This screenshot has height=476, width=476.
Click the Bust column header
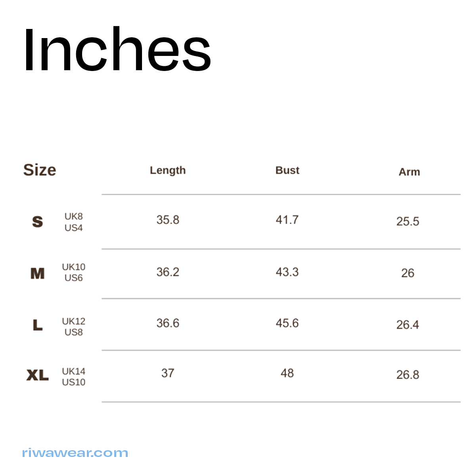coord(287,171)
